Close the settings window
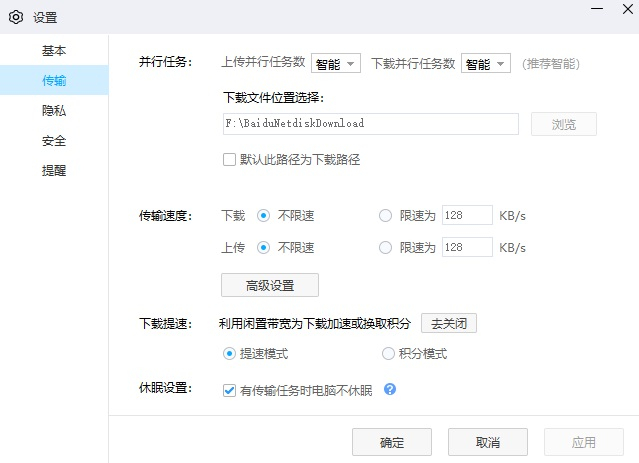 [x=628, y=9]
